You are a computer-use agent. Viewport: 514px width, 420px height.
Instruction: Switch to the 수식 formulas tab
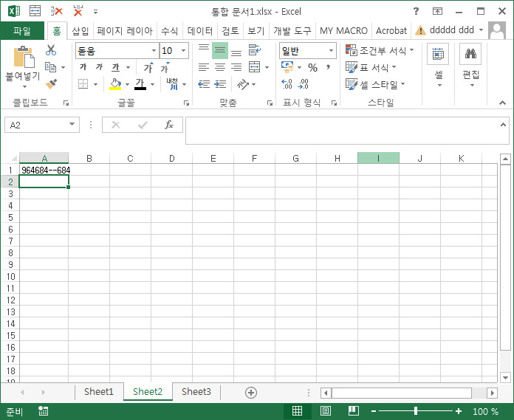169,31
